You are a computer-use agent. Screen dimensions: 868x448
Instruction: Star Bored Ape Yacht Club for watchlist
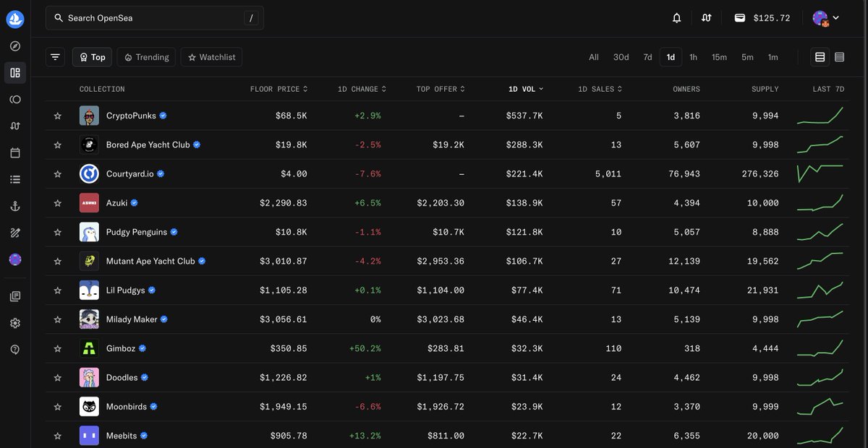(x=58, y=145)
